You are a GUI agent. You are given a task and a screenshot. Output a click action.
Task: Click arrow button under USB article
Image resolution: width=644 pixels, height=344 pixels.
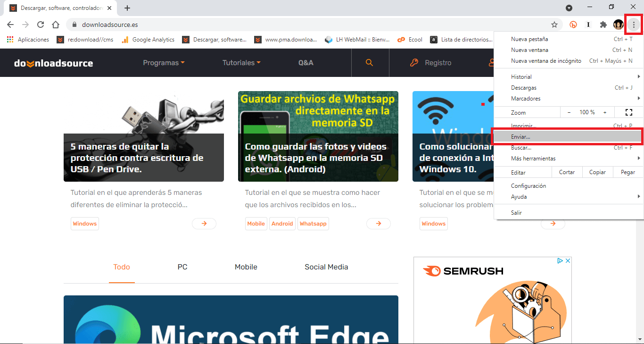point(204,224)
